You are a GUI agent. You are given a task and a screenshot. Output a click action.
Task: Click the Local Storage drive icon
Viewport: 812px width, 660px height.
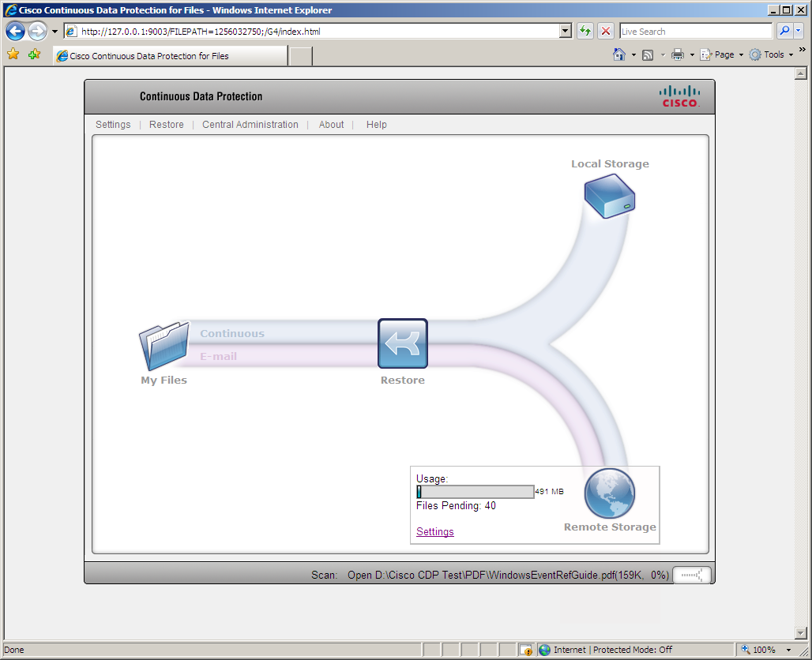pos(610,196)
